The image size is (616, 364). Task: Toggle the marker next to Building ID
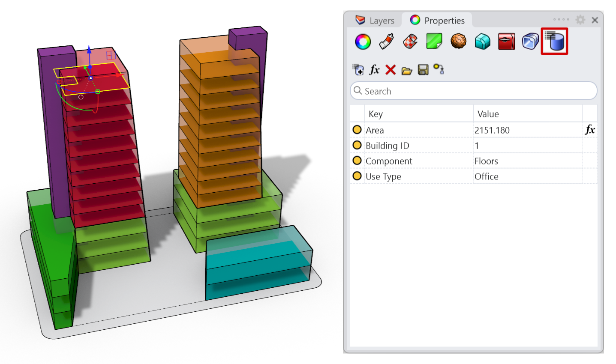pos(357,145)
